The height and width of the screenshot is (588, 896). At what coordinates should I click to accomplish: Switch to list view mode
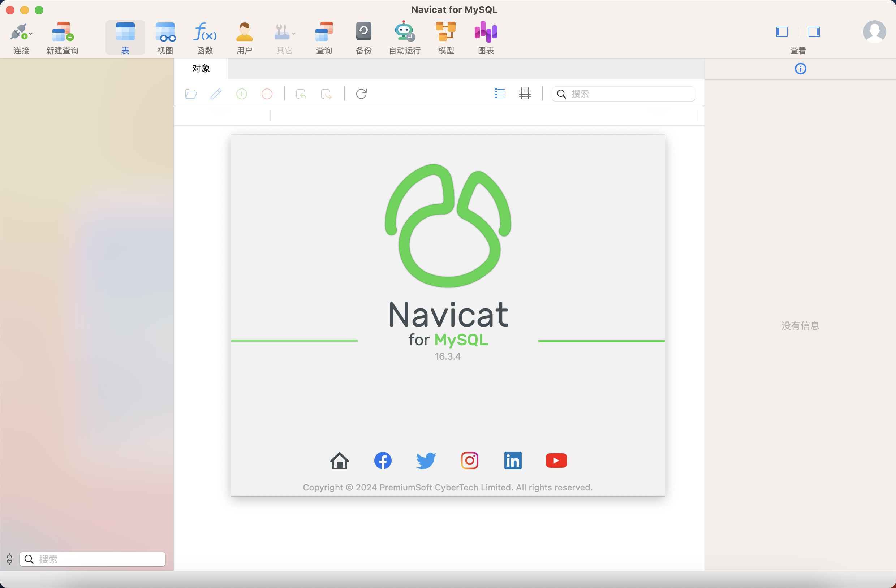(500, 93)
